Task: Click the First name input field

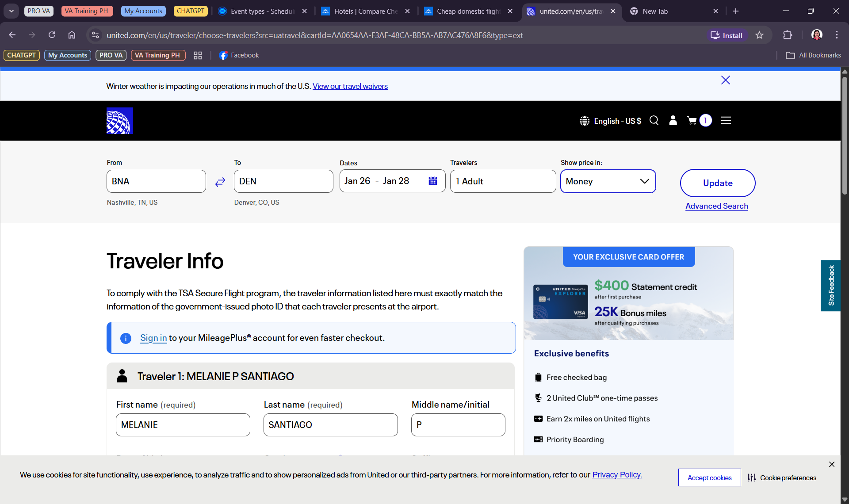Action: point(183,425)
